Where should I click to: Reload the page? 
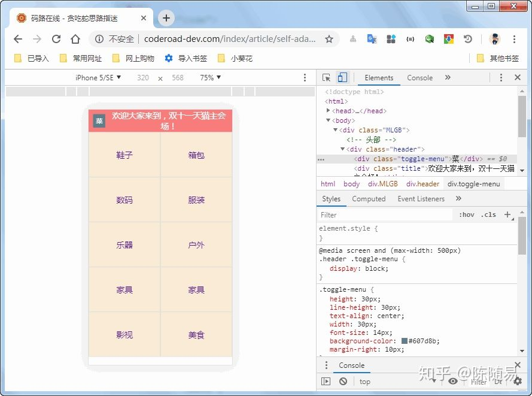click(x=56, y=39)
